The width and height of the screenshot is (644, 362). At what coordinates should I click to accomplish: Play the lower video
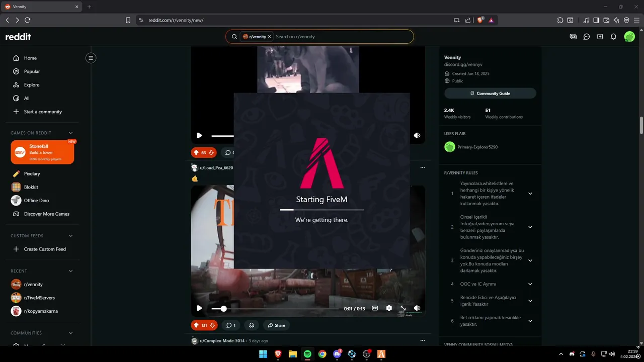tap(199, 308)
